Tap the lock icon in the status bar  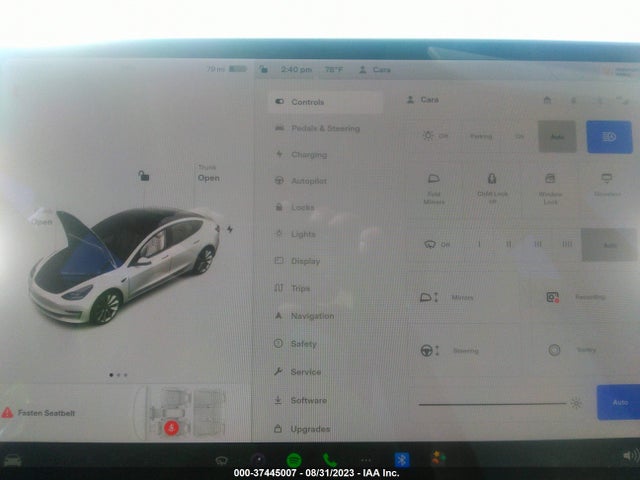click(264, 69)
